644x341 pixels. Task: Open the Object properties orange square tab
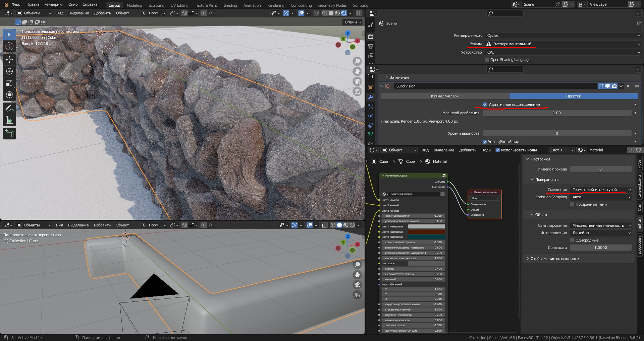pyautogui.click(x=371, y=88)
